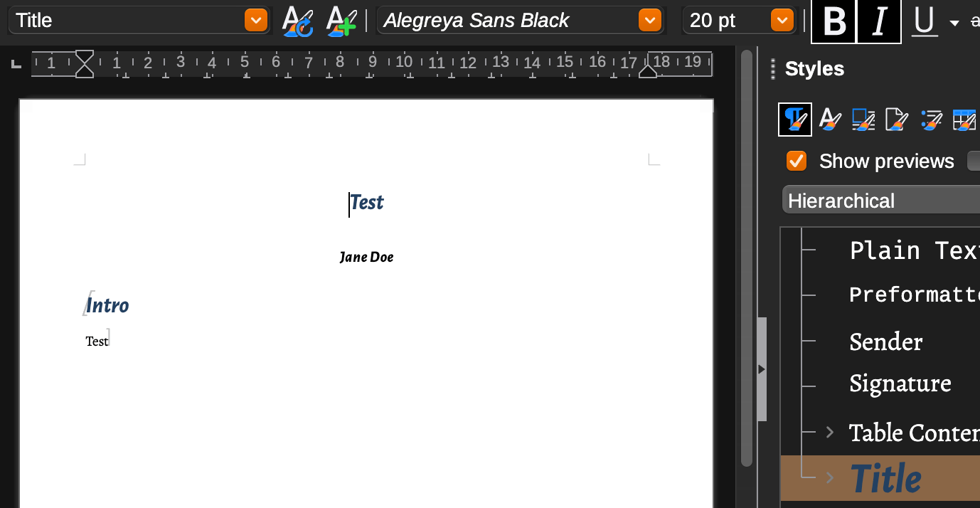Click the New Style from Selection icon
980x508 pixels.
(x=341, y=21)
